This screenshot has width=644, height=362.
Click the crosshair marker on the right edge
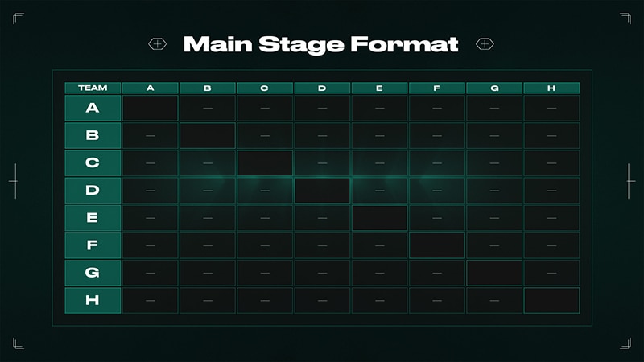[630, 181]
